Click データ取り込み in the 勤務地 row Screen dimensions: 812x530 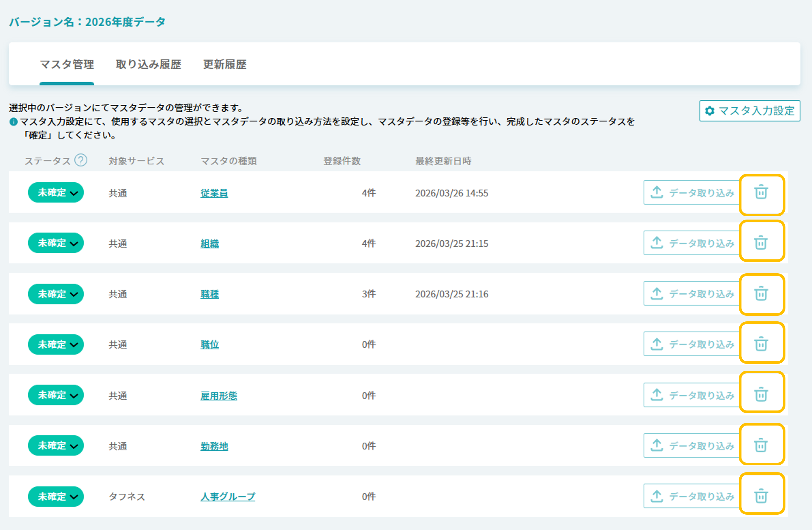click(x=692, y=446)
